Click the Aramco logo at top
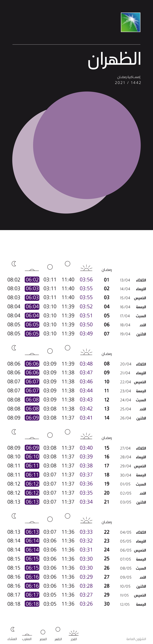The image size is (153, 644). click(x=130, y=22)
